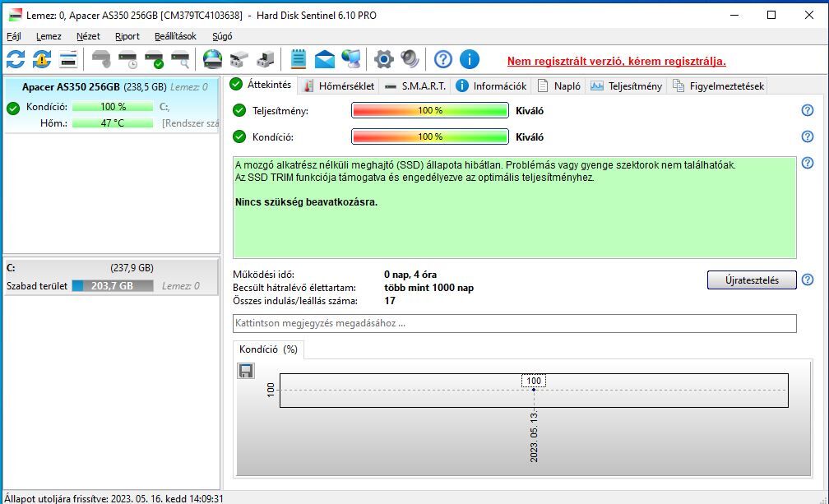
Task: Click the grey hard disk hardware test icon
Action: [x=100, y=59]
